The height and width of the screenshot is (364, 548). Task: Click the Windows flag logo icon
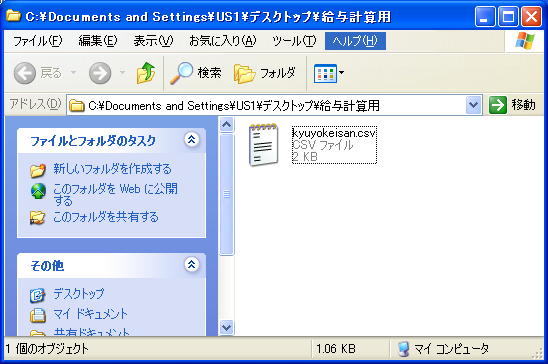coord(525,41)
